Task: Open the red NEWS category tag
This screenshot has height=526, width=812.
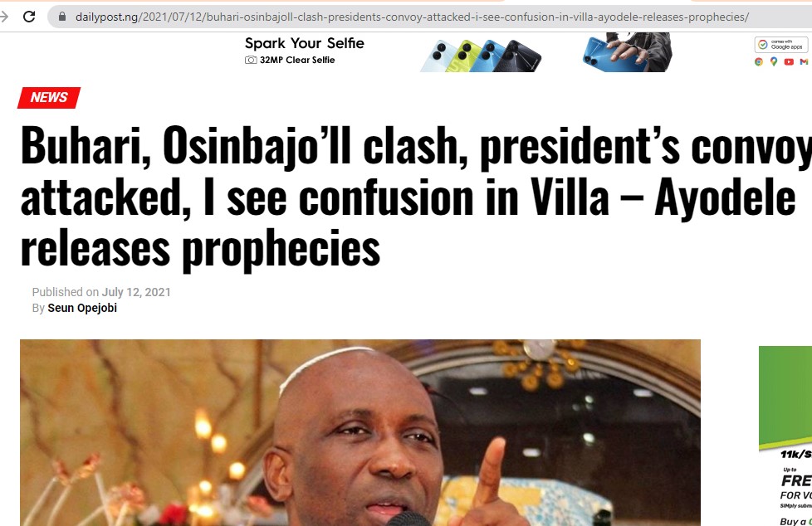Action: click(49, 97)
